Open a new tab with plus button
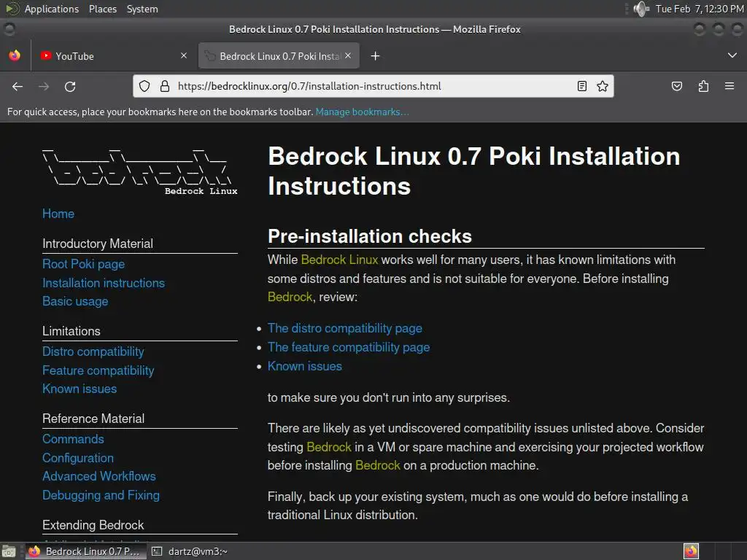747x560 pixels. click(x=375, y=56)
